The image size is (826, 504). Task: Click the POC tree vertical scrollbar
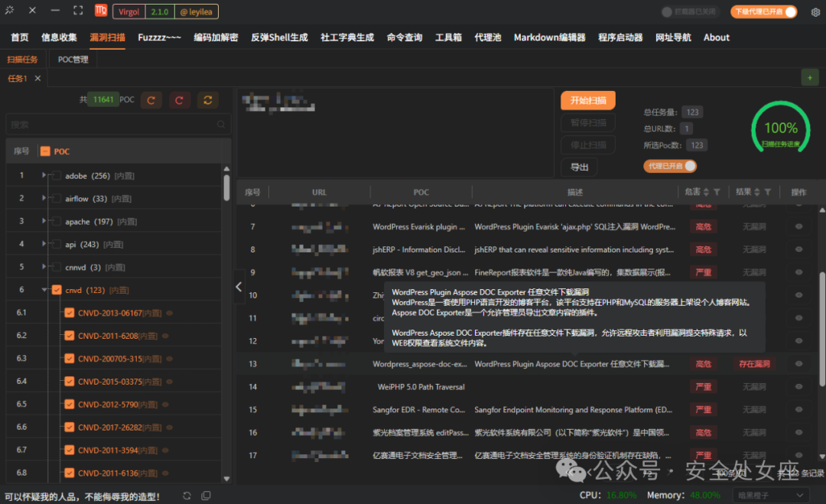(226, 187)
